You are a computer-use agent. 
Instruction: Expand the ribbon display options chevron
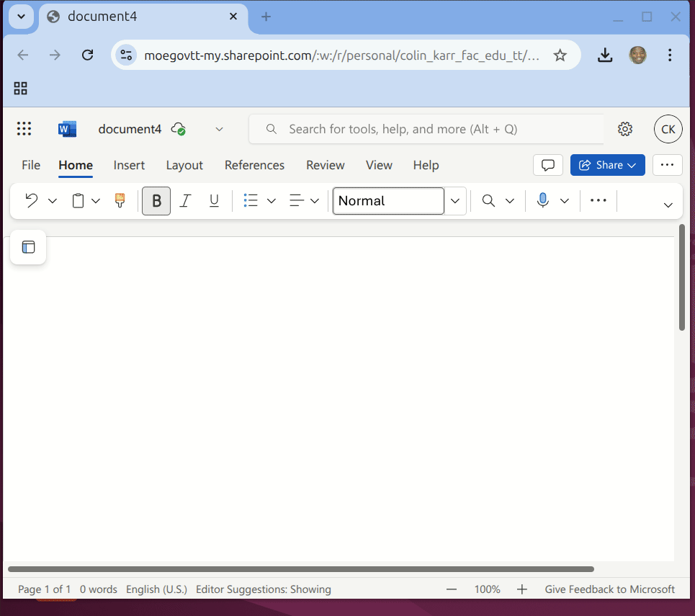point(668,205)
